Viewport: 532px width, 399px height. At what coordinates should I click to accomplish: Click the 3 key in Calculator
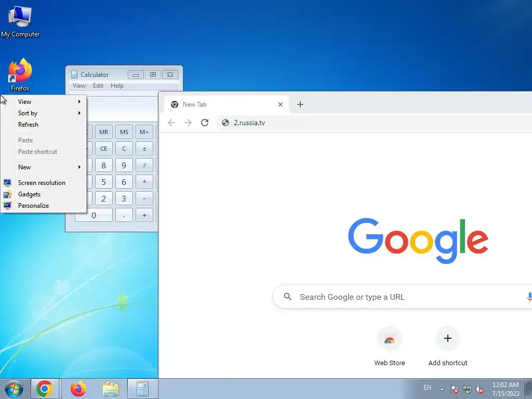click(x=124, y=198)
